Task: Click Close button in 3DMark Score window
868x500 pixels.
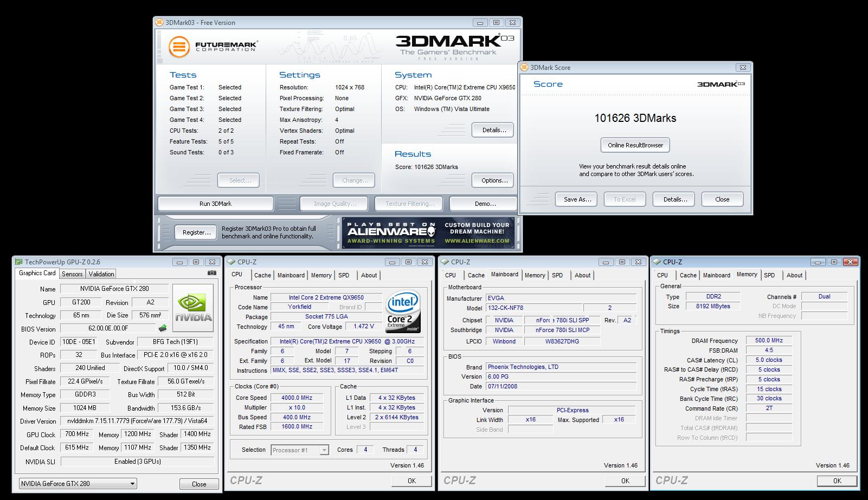Action: click(722, 199)
